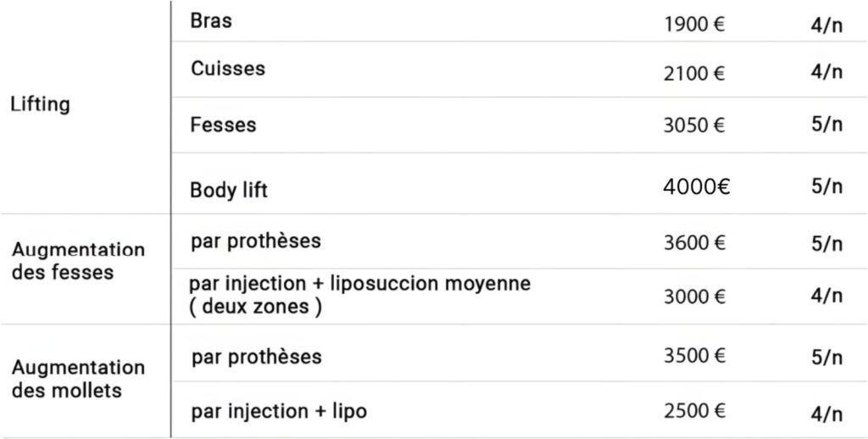Click the Body lift procedure label

[x=229, y=189]
